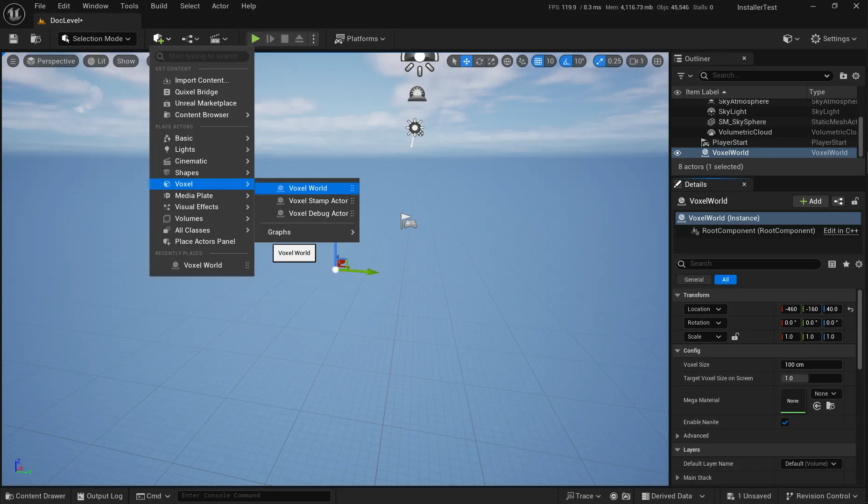Open the Selection Mode dropdown
The image size is (868, 504).
tap(96, 39)
